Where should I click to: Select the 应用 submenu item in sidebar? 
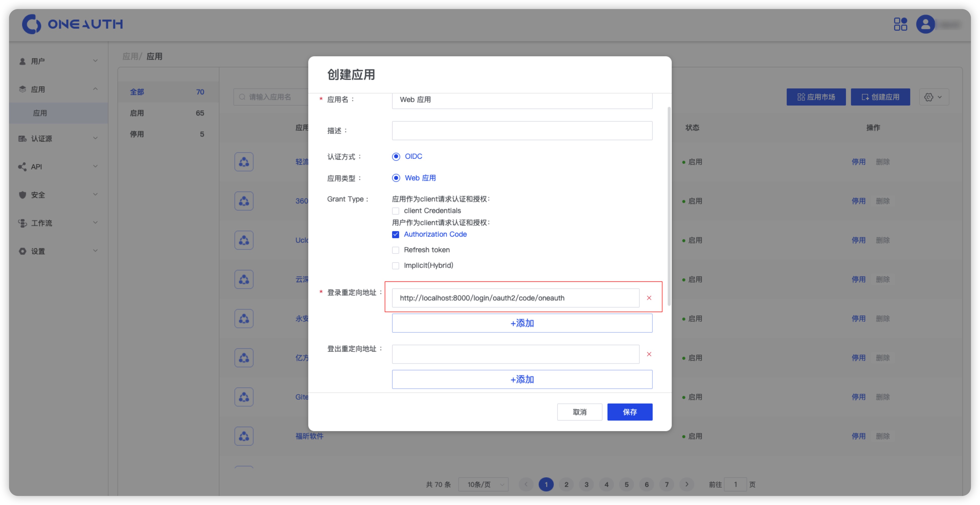coord(58,113)
